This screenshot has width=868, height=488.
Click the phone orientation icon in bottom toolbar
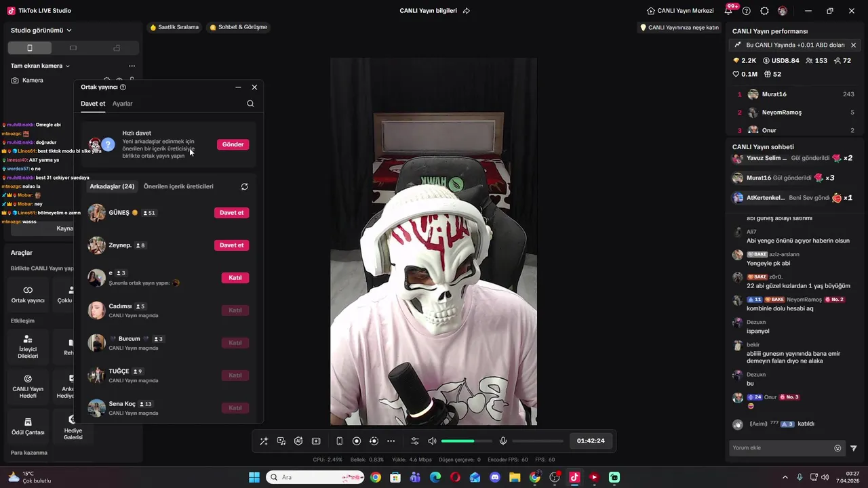pyautogui.click(x=340, y=441)
